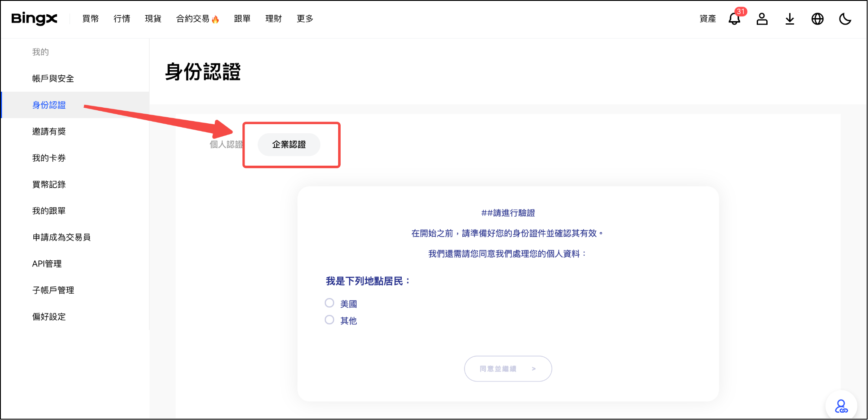Screen dimensions: 868x420
Task: Select the 其他 radio button
Action: pos(329,320)
